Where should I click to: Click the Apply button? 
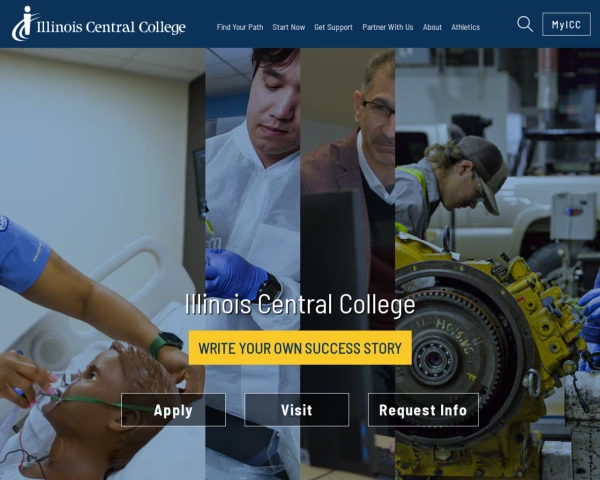[x=173, y=410]
